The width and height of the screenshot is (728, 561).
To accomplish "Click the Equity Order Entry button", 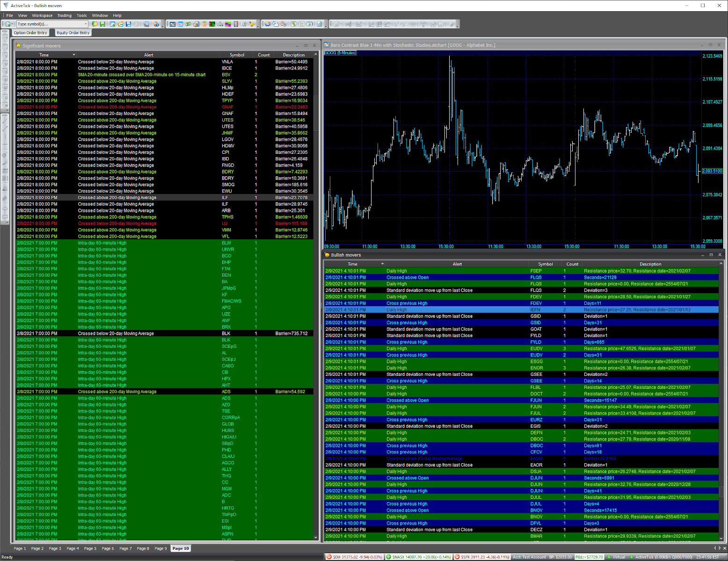I will point(73,33).
